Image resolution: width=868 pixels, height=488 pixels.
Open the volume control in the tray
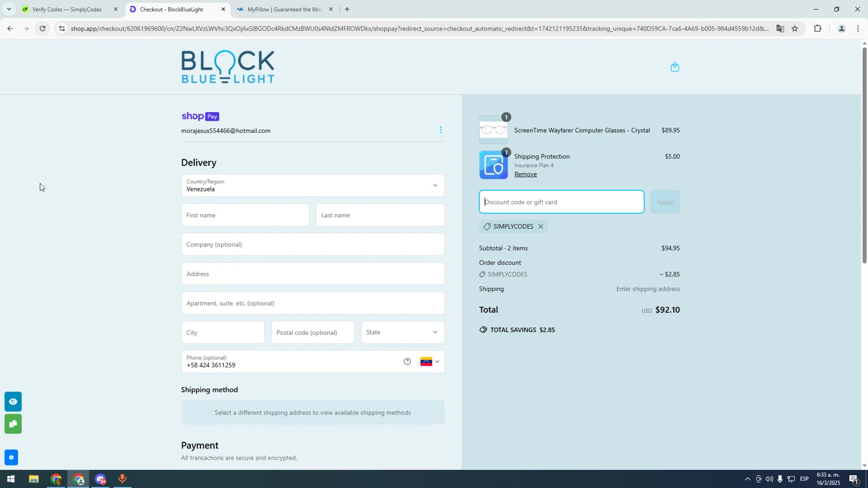(x=769, y=479)
